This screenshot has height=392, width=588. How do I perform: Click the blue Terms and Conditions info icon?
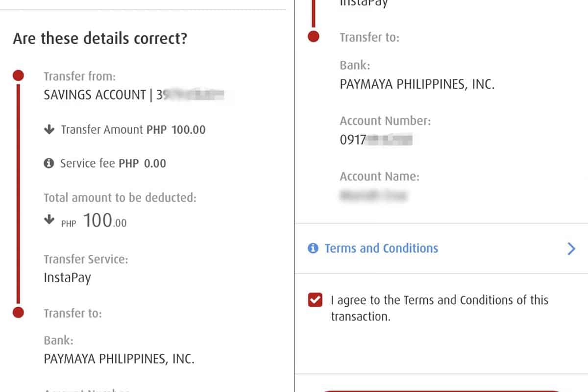(313, 248)
